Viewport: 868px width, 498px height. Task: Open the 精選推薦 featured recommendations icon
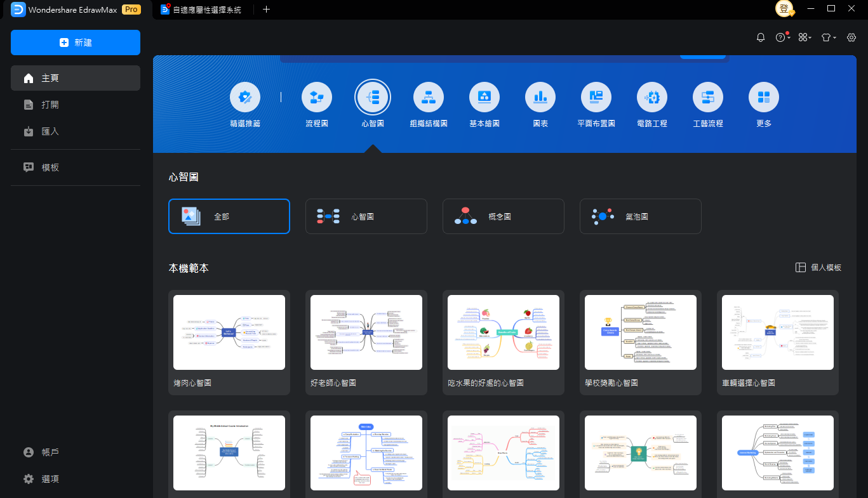coord(244,97)
